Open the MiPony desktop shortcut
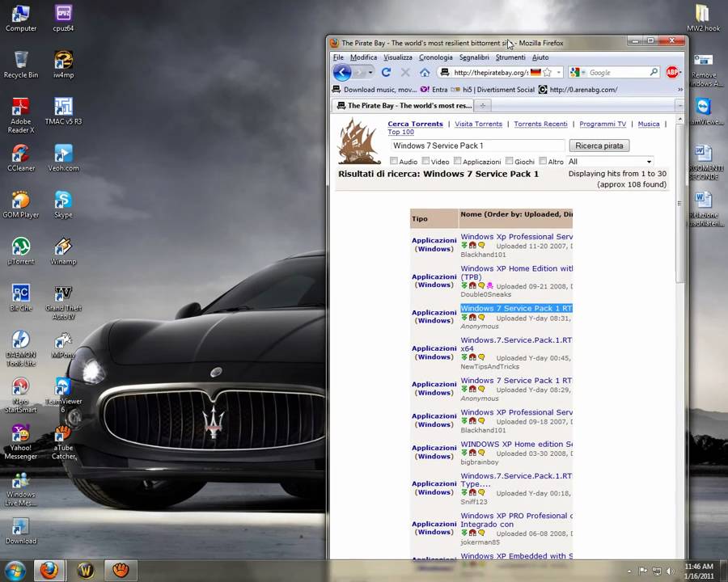The width and height of the screenshot is (728, 582). click(63, 345)
